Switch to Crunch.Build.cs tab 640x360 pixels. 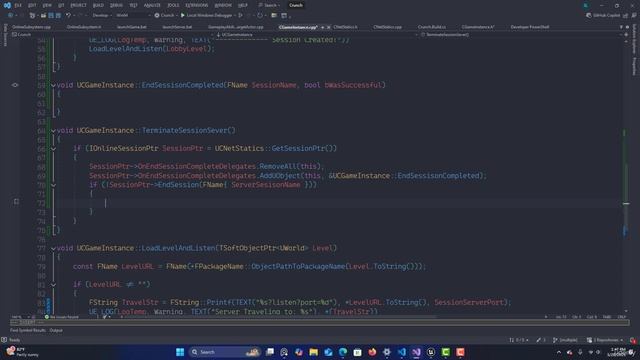[432, 27]
